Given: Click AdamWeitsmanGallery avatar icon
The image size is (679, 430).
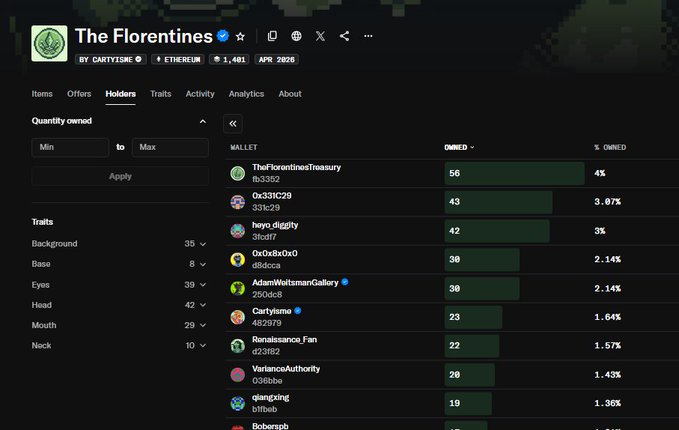Looking at the screenshot, I should tap(238, 288).
